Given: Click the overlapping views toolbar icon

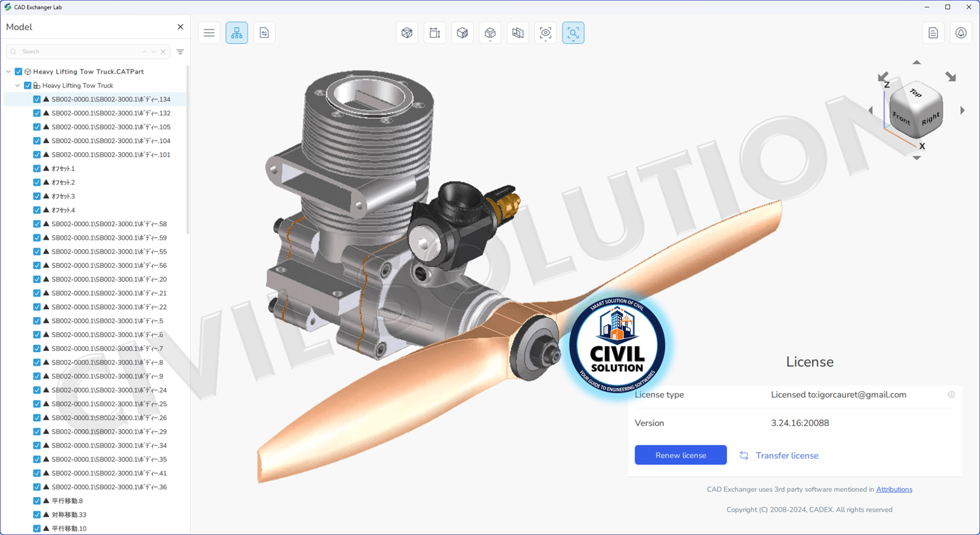Looking at the screenshot, I should pyautogui.click(x=517, y=33).
